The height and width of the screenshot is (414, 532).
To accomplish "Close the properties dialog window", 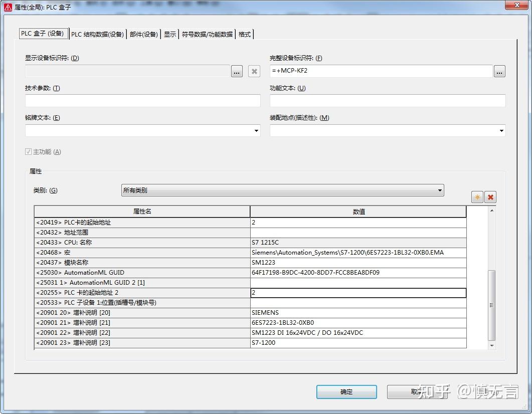I will click(x=517, y=5).
